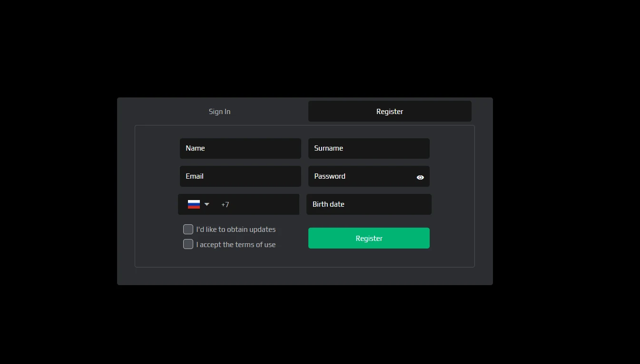The image size is (640, 364).
Task: Switch to the Sign In tab
Action: pos(219,111)
